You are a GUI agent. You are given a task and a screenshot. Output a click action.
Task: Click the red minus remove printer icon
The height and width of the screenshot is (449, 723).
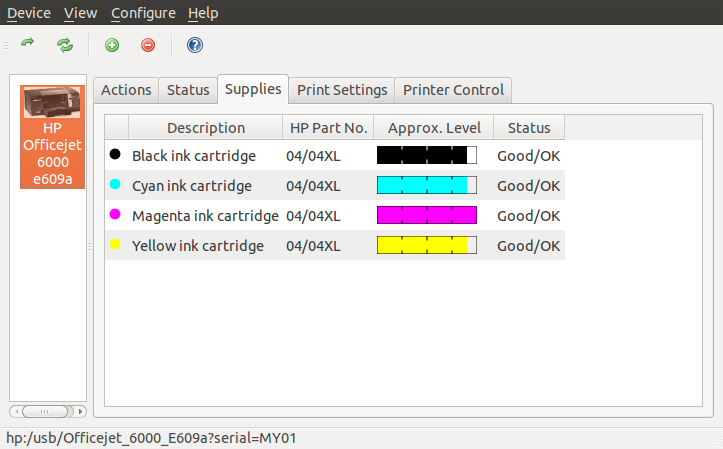click(x=148, y=45)
